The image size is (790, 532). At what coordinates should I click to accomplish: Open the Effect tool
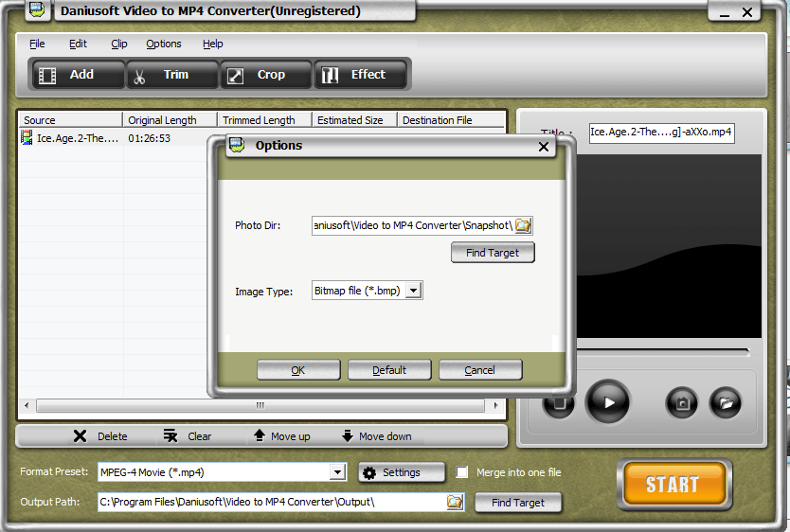click(x=360, y=75)
